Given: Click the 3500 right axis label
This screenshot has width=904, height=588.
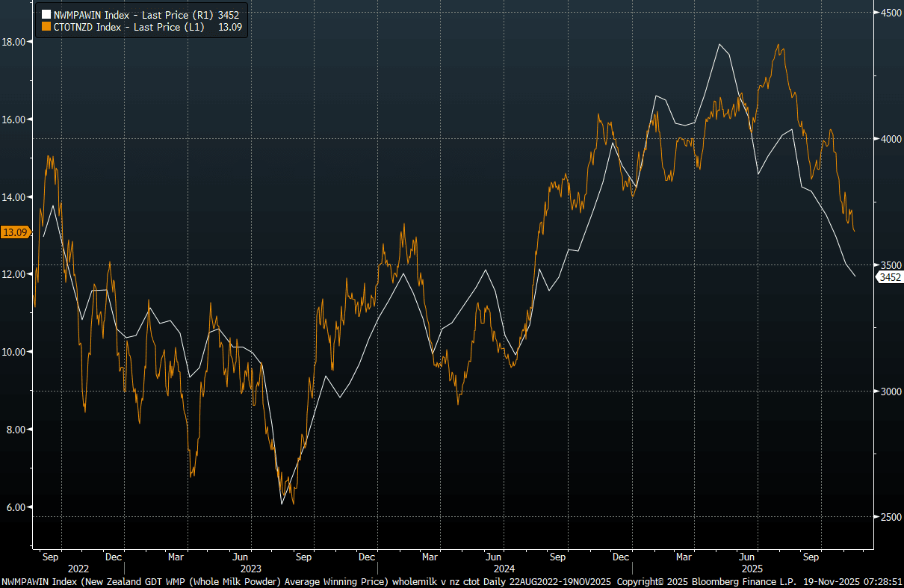Looking at the screenshot, I should pos(891,265).
